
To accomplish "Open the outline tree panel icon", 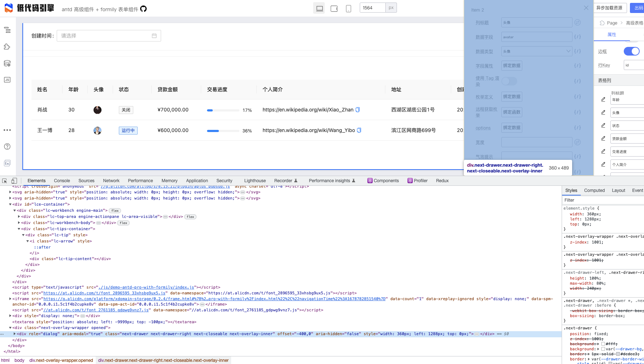I will coord(7,30).
